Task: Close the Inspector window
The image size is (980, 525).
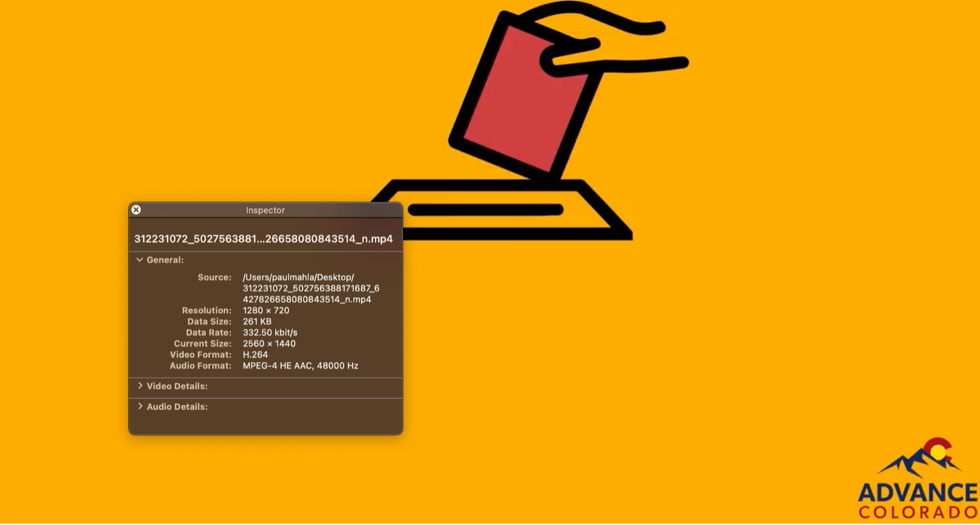Action: [136, 210]
